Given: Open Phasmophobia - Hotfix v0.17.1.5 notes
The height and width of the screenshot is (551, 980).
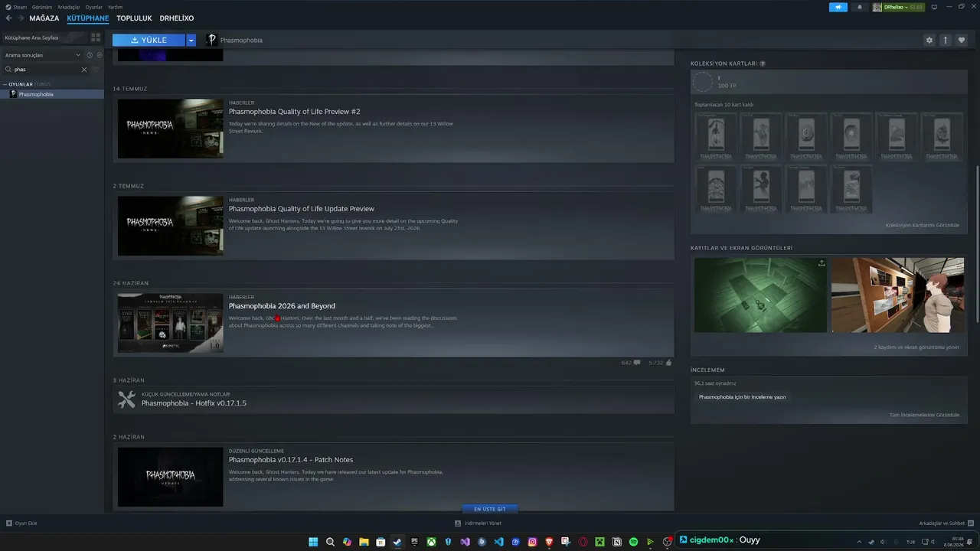Looking at the screenshot, I should click(194, 403).
